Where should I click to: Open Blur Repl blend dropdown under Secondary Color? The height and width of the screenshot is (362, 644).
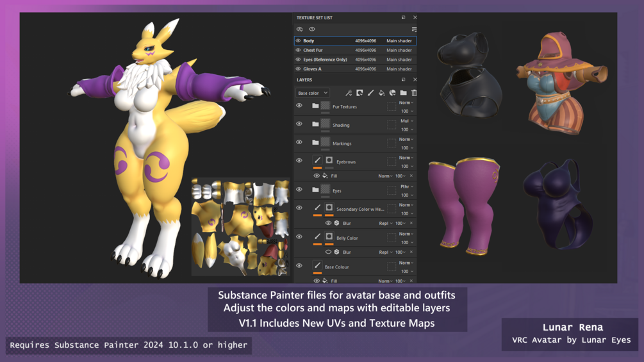click(x=386, y=223)
